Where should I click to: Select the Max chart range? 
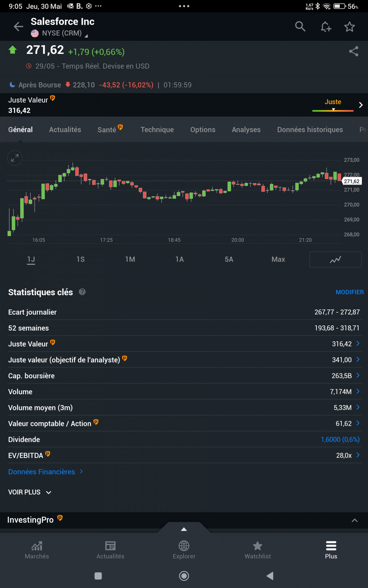(278, 259)
